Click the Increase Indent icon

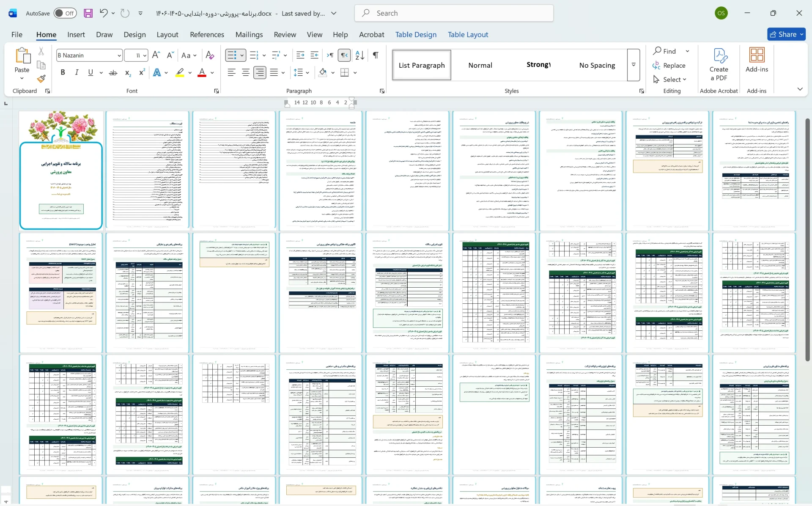click(x=315, y=55)
